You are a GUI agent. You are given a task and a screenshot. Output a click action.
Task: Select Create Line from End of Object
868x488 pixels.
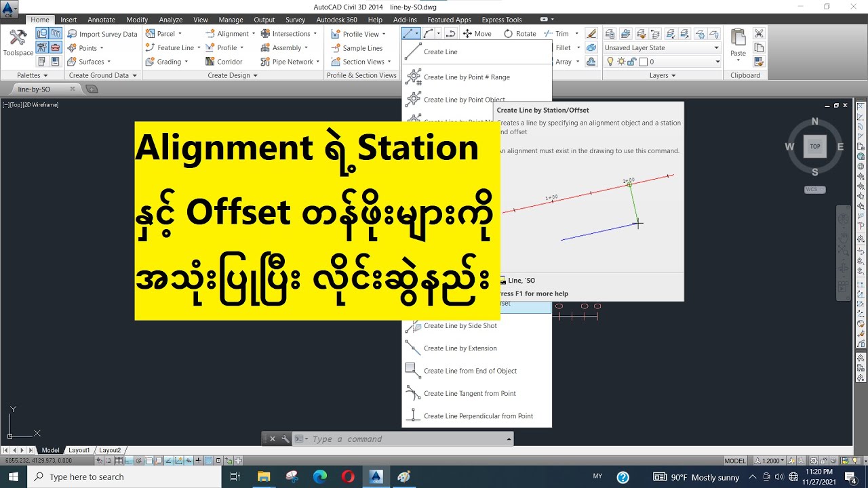[x=477, y=371]
